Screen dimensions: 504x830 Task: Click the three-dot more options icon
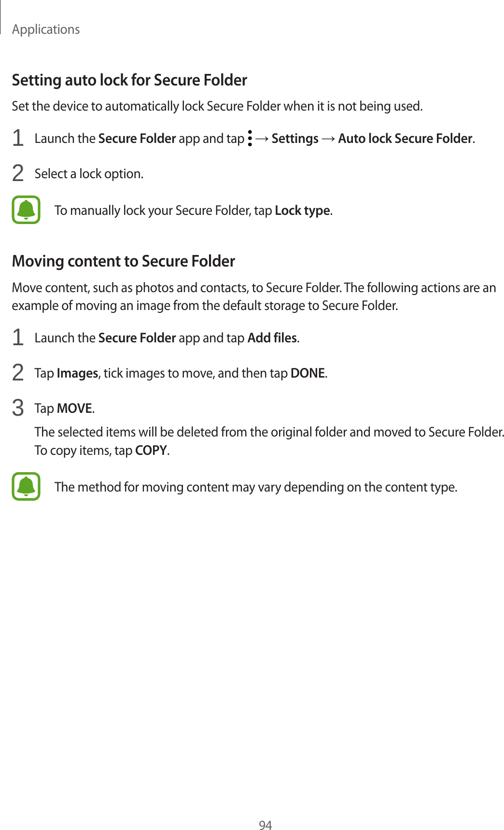(250, 138)
